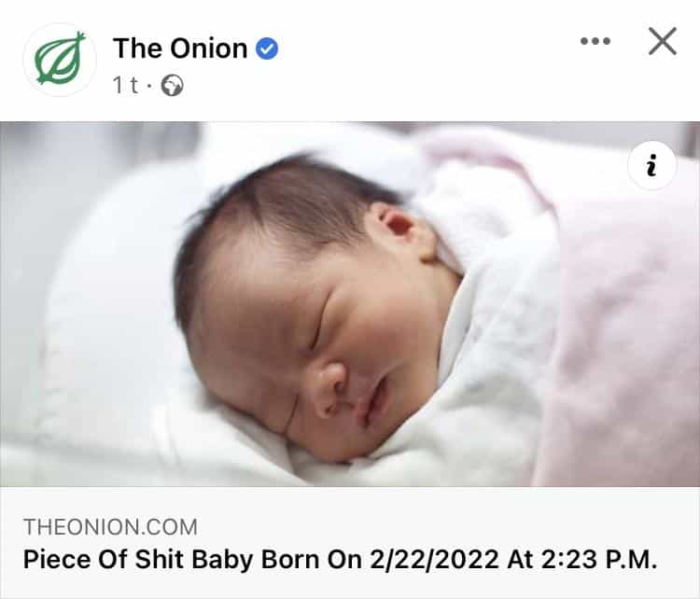The height and width of the screenshot is (599, 700).
Task: Click the "1 t" post timestamp
Action: pos(126,86)
